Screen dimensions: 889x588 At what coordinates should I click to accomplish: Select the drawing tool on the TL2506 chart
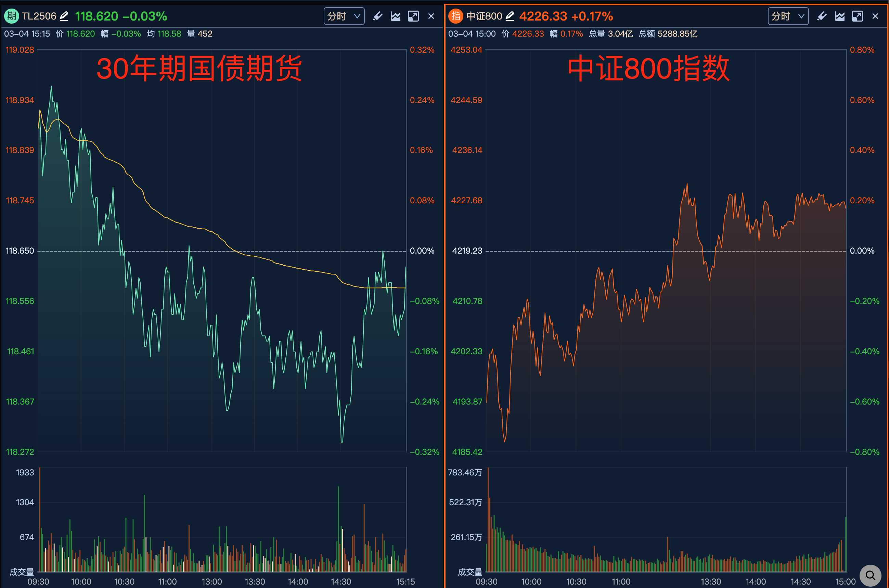pyautogui.click(x=377, y=16)
